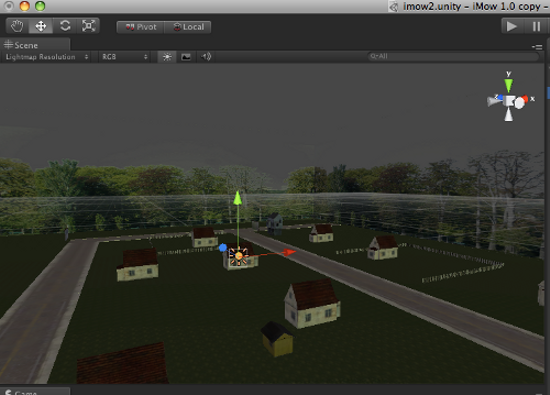Toggle Local handle rotation

pos(188,27)
